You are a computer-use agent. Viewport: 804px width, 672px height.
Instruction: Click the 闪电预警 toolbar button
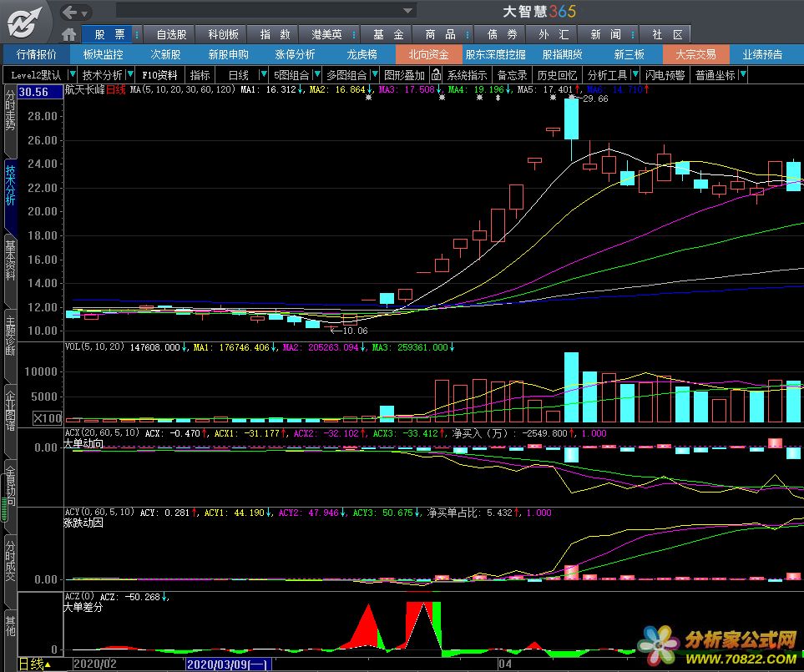click(665, 75)
